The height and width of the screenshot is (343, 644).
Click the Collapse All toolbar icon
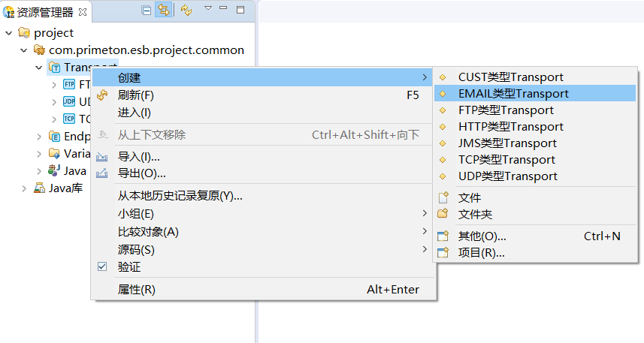pyautogui.click(x=147, y=11)
